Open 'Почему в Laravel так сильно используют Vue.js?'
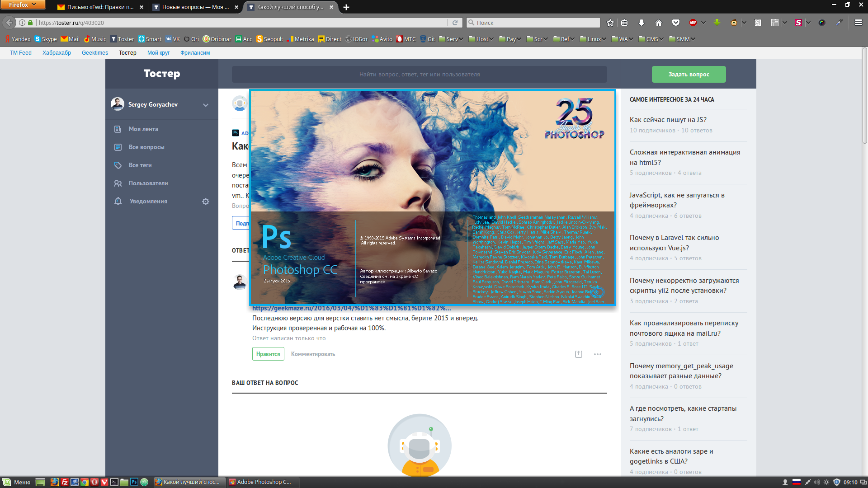The height and width of the screenshot is (488, 868). (674, 243)
